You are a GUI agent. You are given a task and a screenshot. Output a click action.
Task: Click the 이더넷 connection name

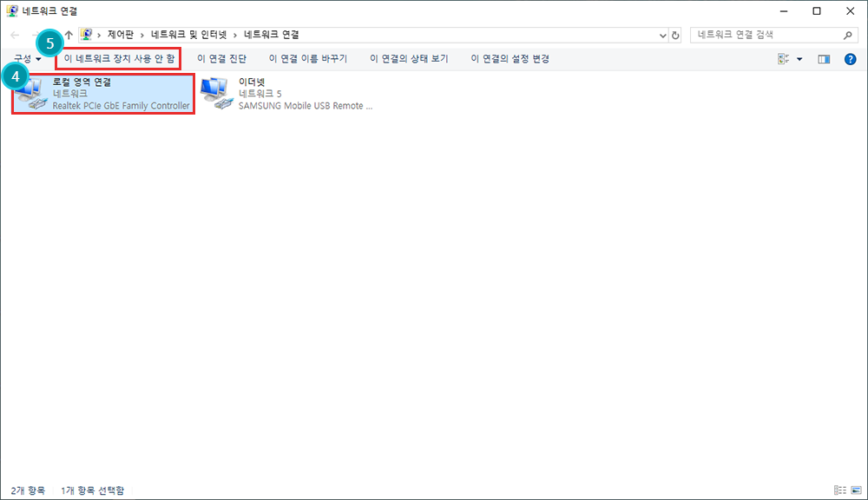click(252, 82)
